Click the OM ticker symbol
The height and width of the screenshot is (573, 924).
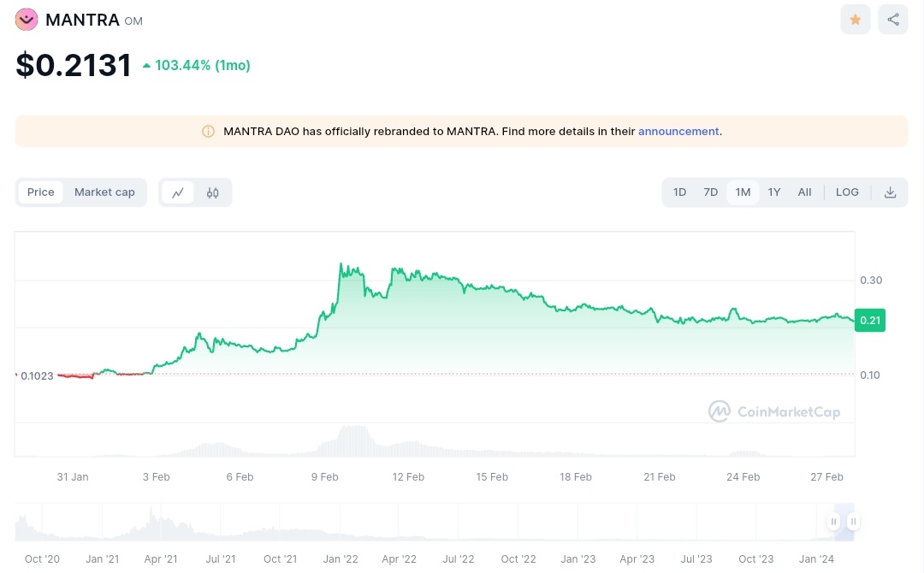click(x=133, y=21)
